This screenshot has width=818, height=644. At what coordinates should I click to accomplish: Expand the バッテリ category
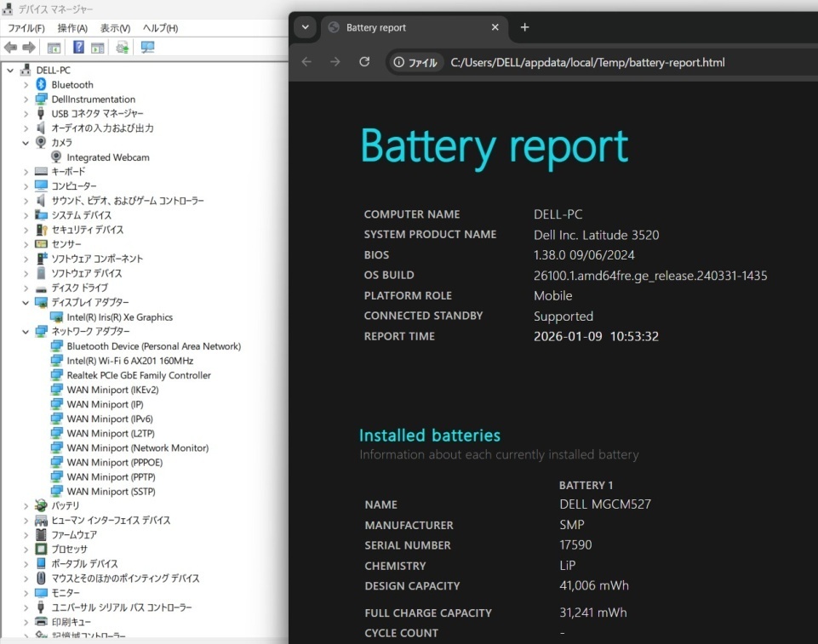(x=26, y=506)
